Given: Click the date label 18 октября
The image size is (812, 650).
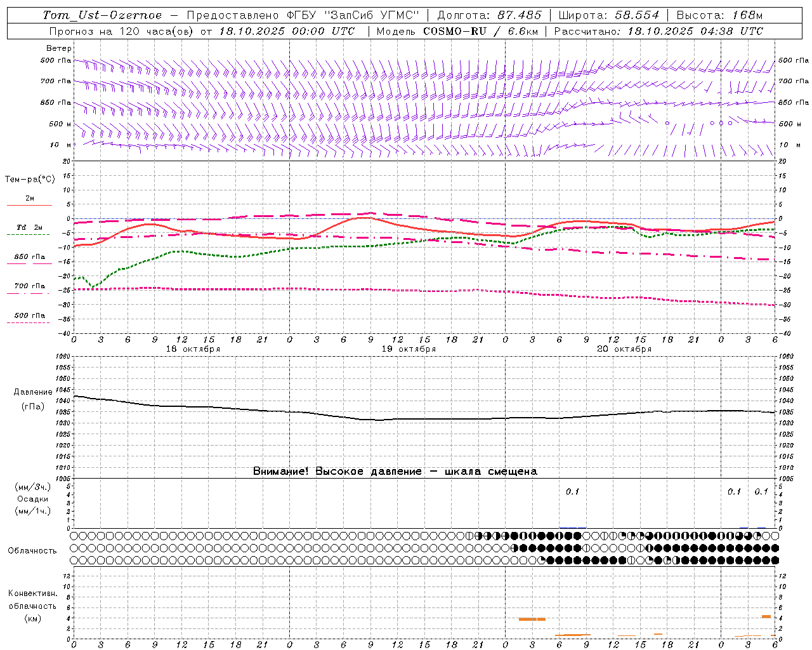Looking at the screenshot, I should pos(193,349).
